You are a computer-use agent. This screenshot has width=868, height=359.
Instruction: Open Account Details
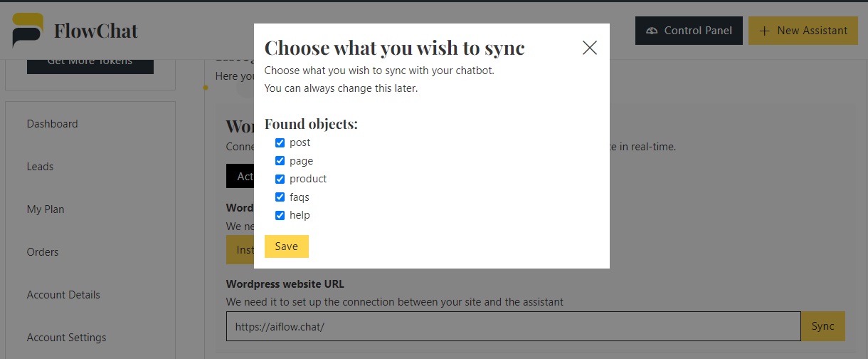(63, 295)
